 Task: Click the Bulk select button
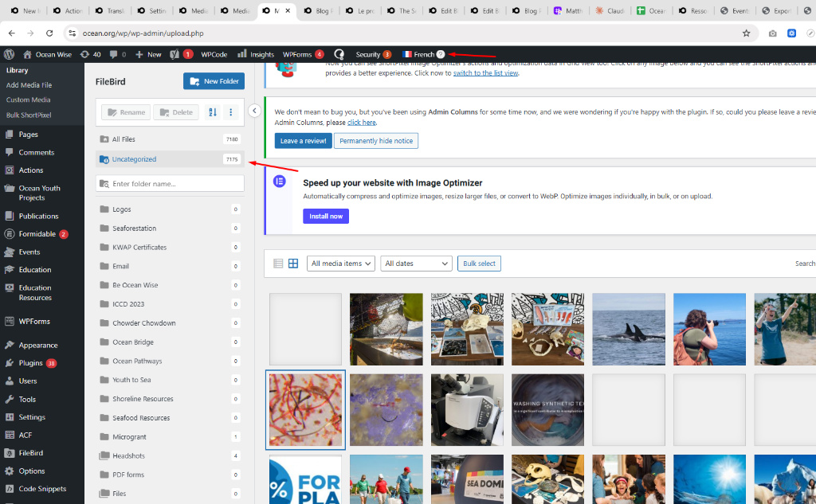pos(479,264)
